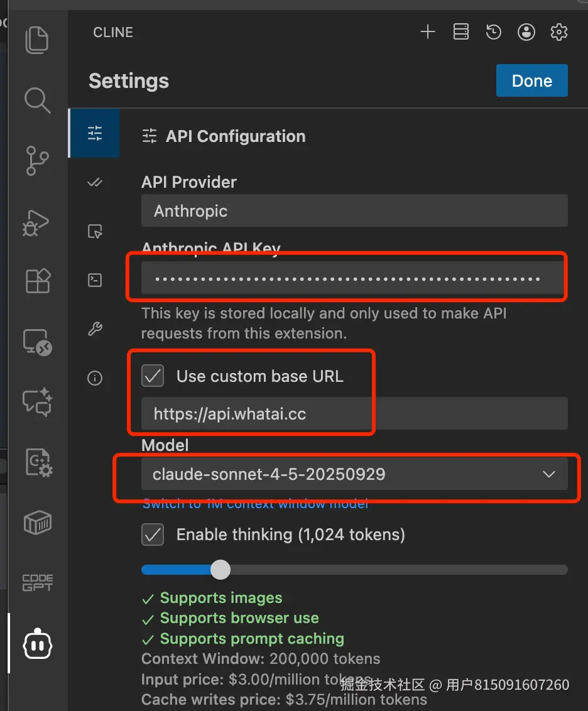The image size is (588, 711).
Task: Uncheck Use custom base URL
Action: [x=153, y=376]
